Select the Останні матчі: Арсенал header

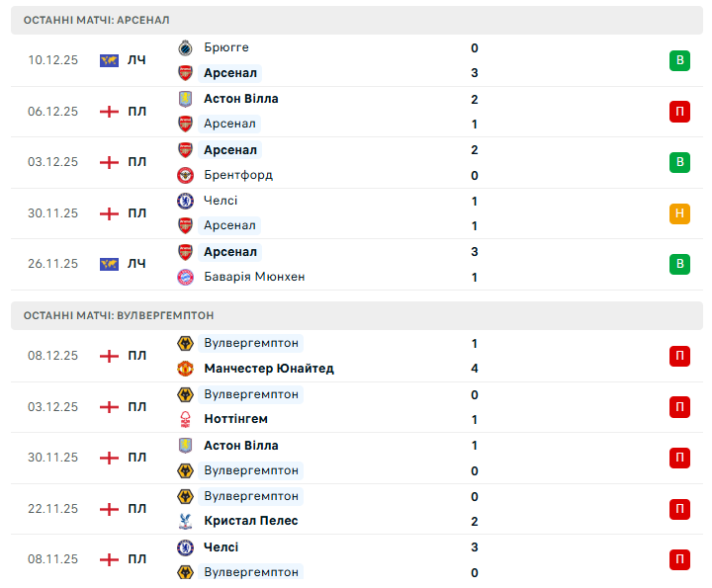(96, 20)
